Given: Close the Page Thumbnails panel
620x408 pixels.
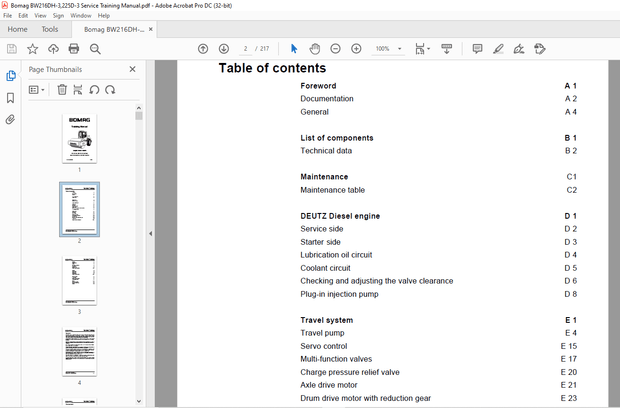Looking at the screenshot, I should coord(132,69).
